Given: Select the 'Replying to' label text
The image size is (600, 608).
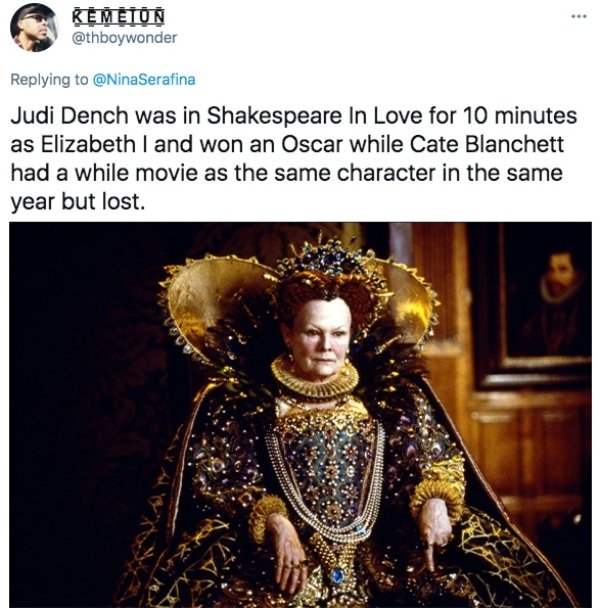Looking at the screenshot, I should [x=49, y=79].
